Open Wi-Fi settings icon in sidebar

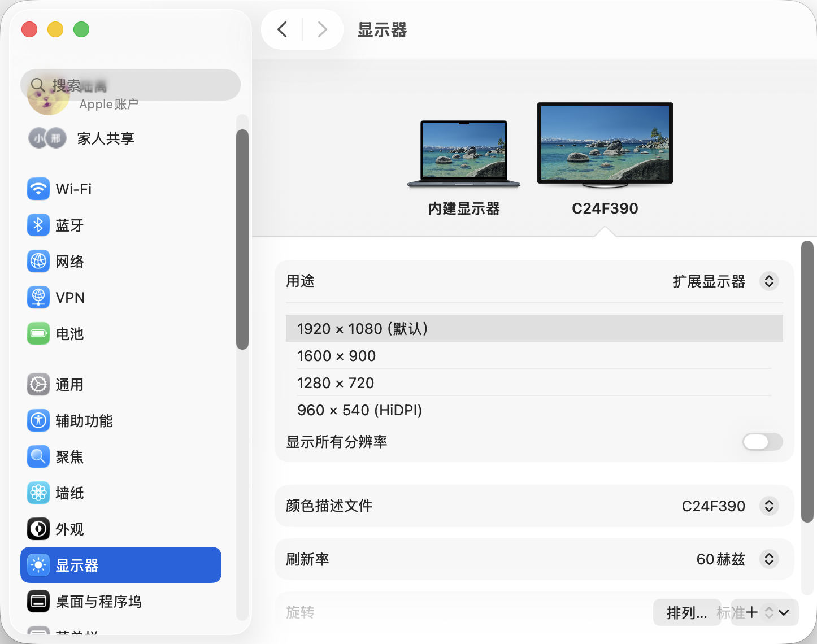[38, 189]
